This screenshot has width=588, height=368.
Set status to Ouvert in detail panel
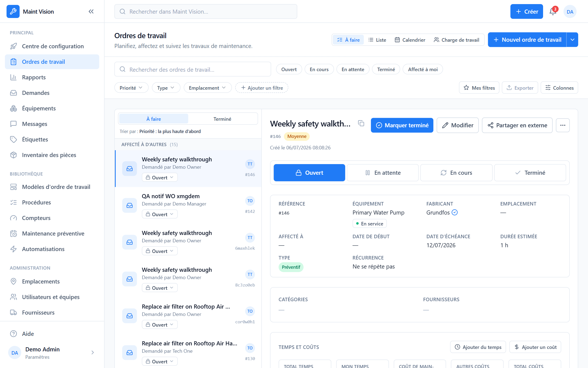[x=309, y=173]
